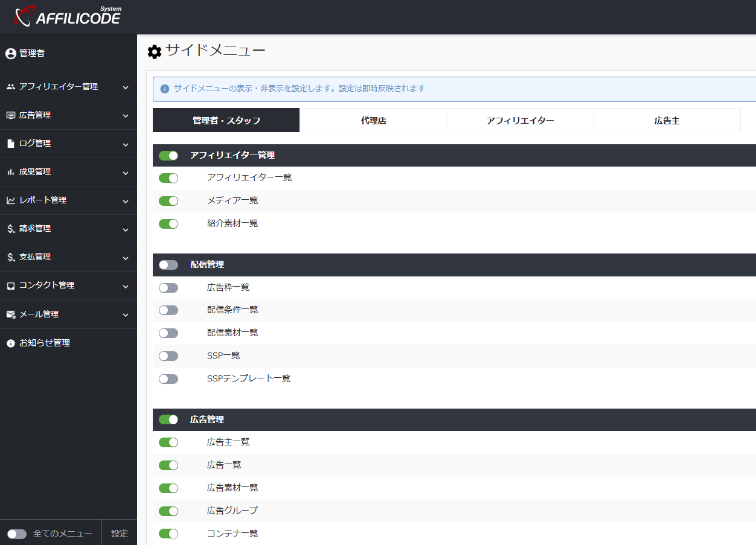Turn on the SSP一覧 visibility switch

168,355
